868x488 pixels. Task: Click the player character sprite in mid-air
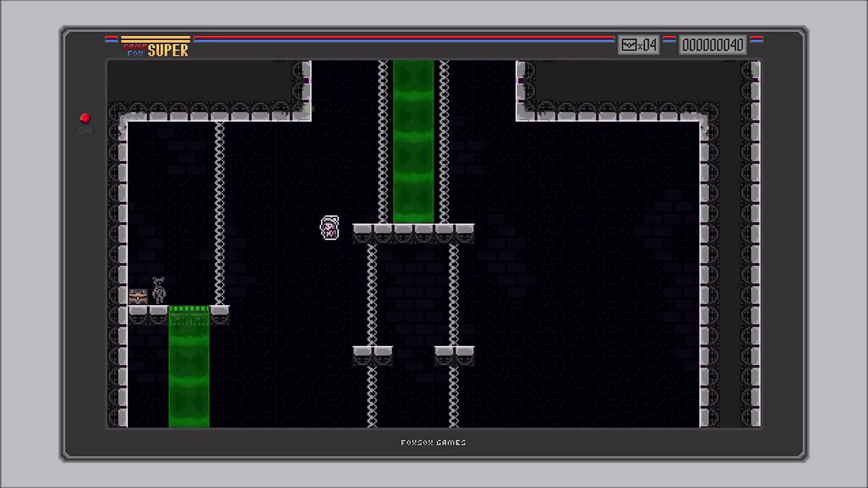click(330, 228)
